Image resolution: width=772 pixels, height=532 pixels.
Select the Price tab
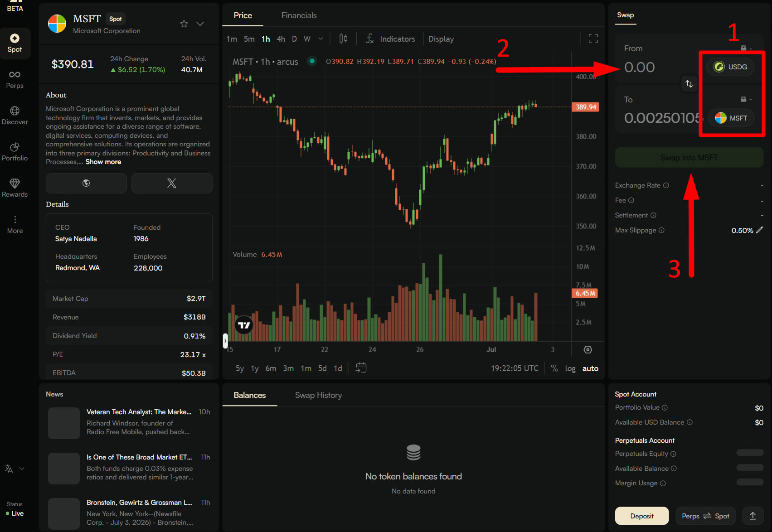(x=243, y=15)
